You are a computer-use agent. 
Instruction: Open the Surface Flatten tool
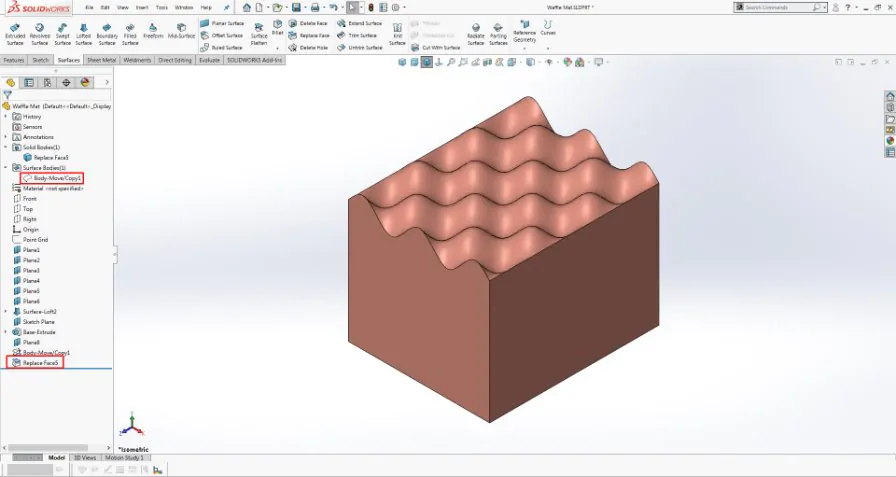259,34
